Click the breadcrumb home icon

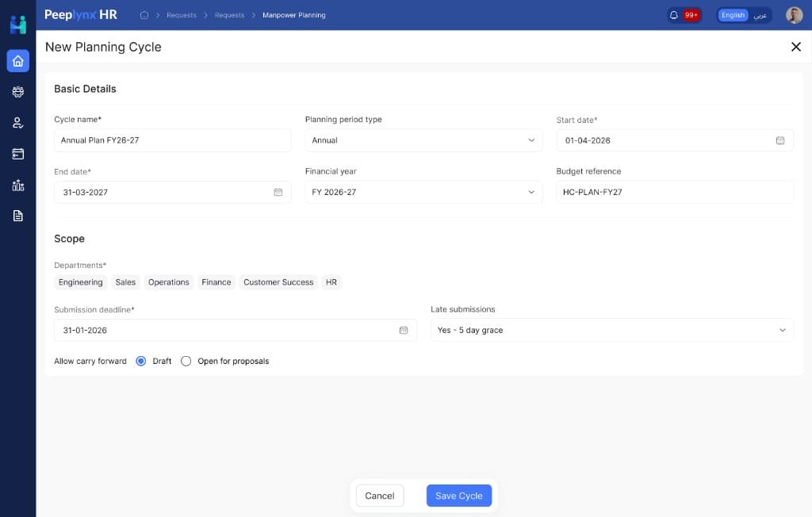(144, 15)
